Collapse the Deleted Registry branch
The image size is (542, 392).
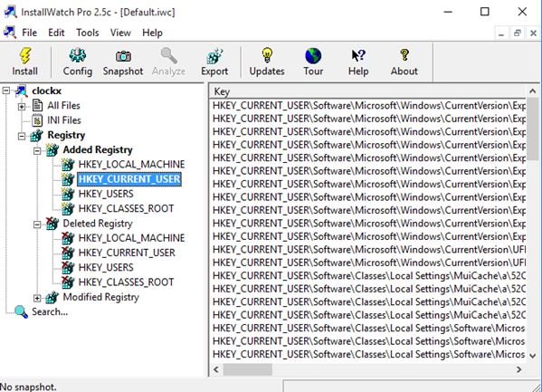(x=37, y=225)
